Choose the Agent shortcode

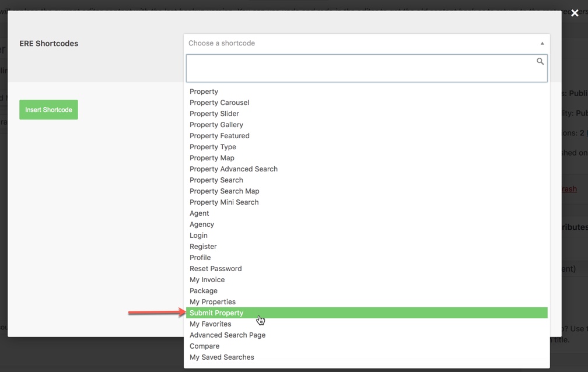coord(367,213)
